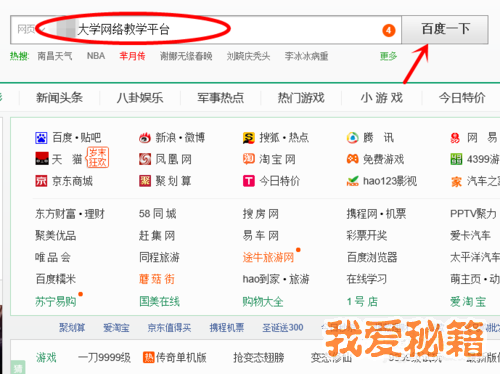Open 东方财富·理财 link
Image resolution: width=500 pixels, height=374 pixels.
tap(70, 214)
